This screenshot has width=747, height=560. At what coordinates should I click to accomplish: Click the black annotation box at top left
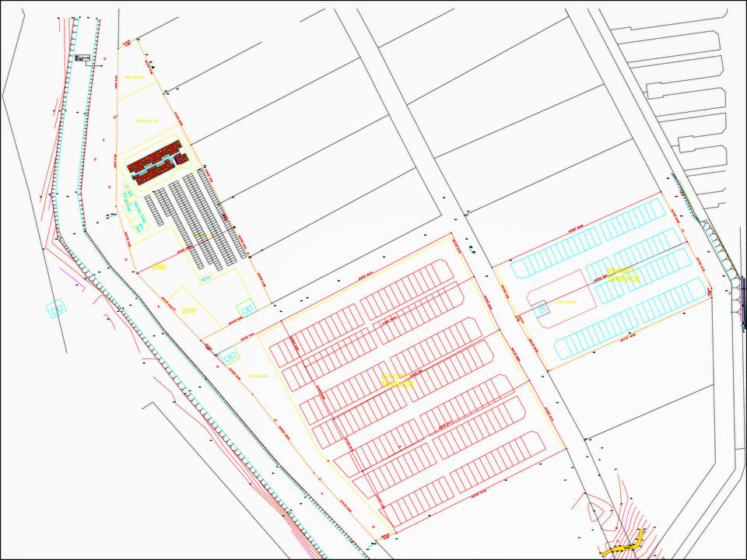point(82,59)
